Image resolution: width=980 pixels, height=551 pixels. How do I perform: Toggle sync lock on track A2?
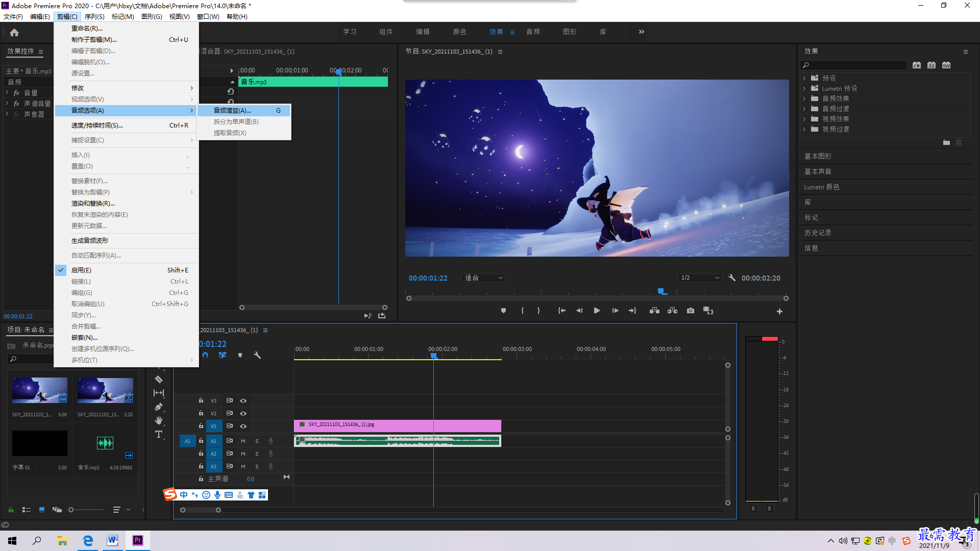(x=230, y=454)
